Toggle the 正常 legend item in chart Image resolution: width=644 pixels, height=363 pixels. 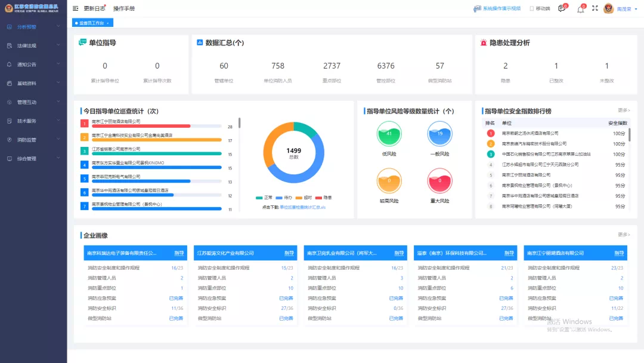pyautogui.click(x=264, y=198)
